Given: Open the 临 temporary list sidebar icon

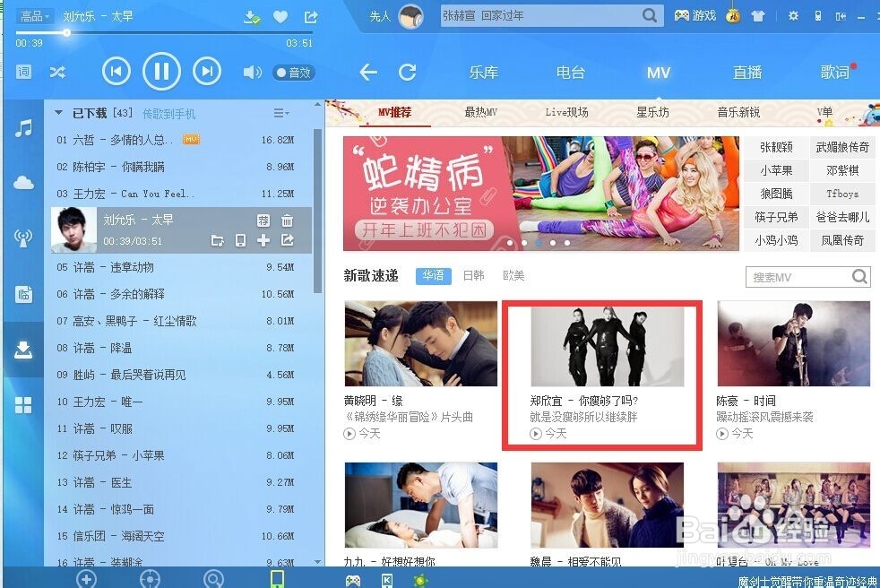Looking at the screenshot, I should coord(23,294).
